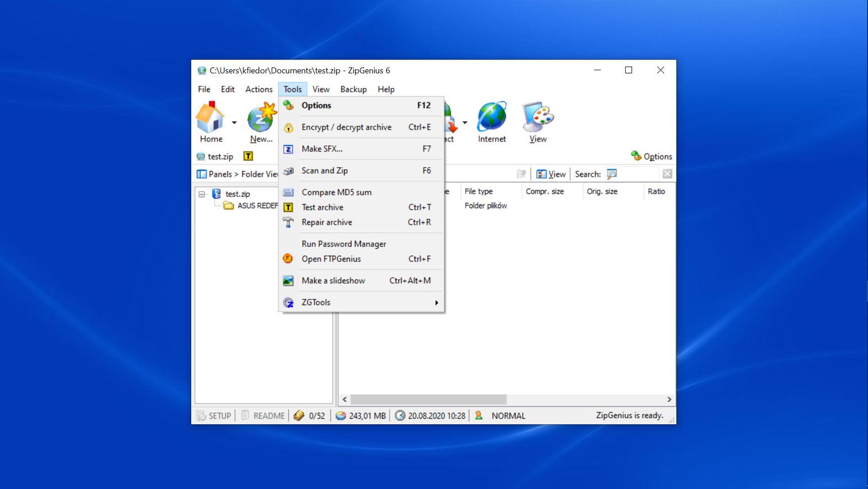868x489 pixels.
Task: Open the View menu in menu bar
Action: point(321,89)
